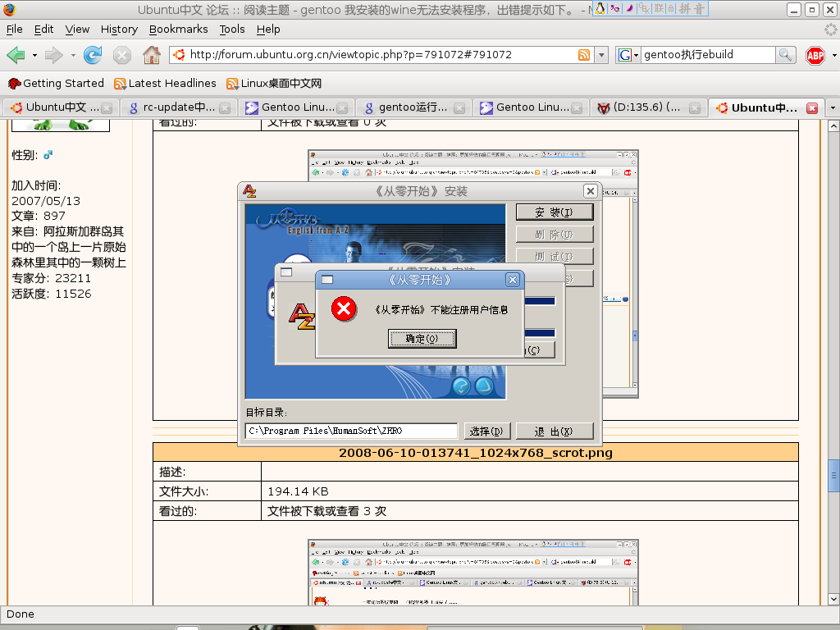Click the 2007/05/13 join date text
The width and height of the screenshot is (840, 630).
[x=46, y=201]
